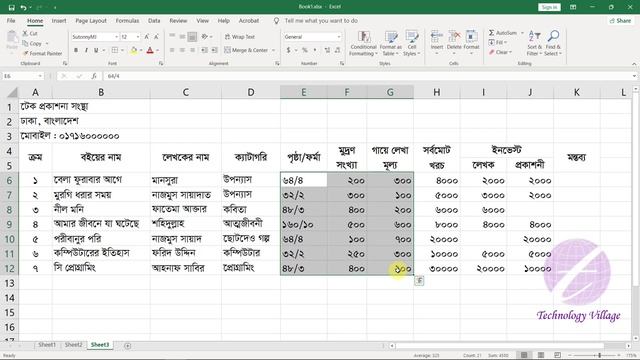Switch to the Data tab
Viewport: 640px width, 360px height.
click(x=154, y=21)
